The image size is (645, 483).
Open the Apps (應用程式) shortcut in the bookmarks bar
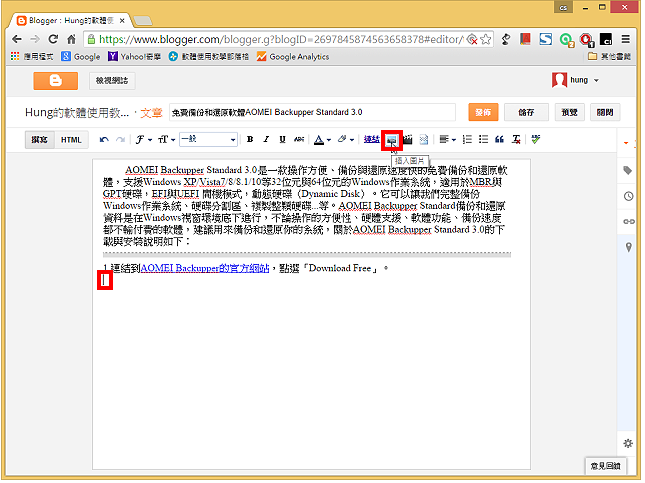[32, 57]
